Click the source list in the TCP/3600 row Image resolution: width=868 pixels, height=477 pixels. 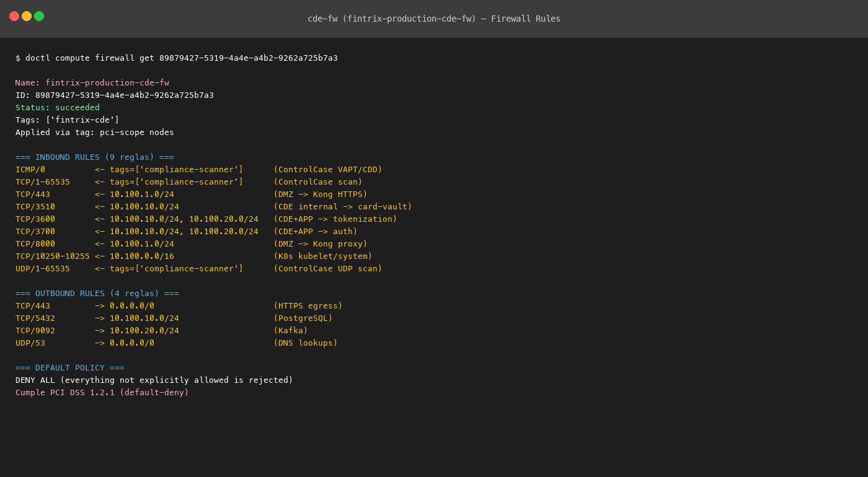point(184,219)
